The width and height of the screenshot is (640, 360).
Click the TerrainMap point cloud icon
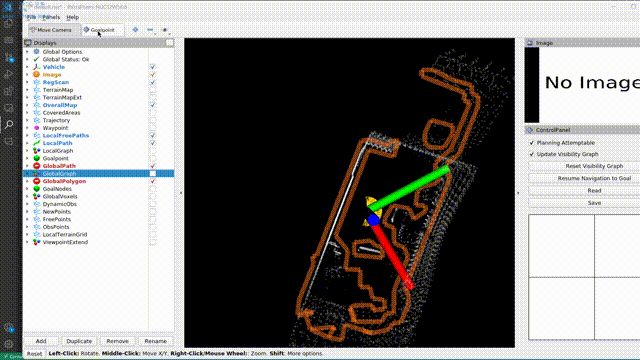(x=36, y=90)
